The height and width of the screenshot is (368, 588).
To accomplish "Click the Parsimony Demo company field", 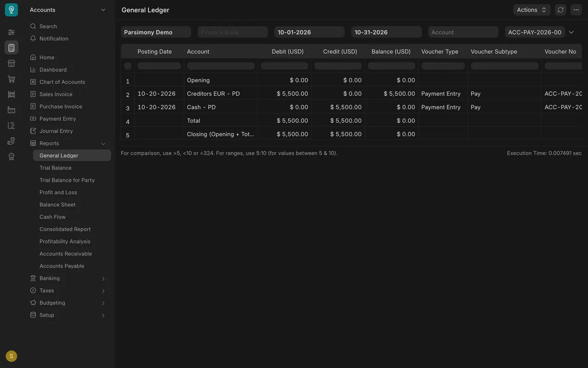I will coord(156,32).
